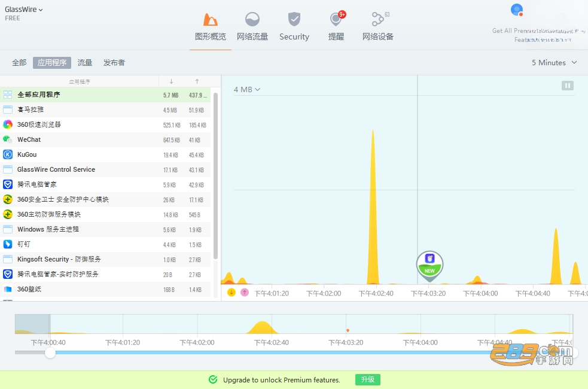Screen dimensions: 588x389
Task: Click the 图形概览 orange graph icon
Action: [x=211, y=19]
